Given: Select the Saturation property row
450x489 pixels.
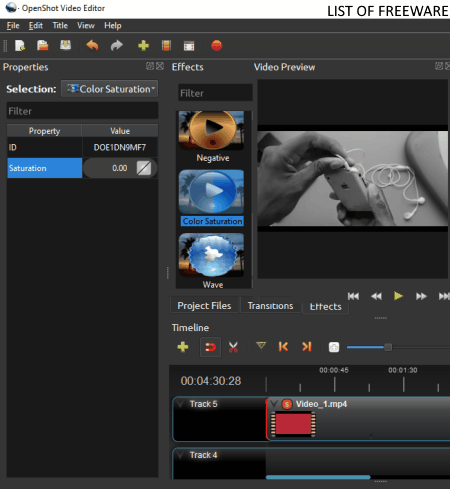Looking at the screenshot, I should 45,168.
